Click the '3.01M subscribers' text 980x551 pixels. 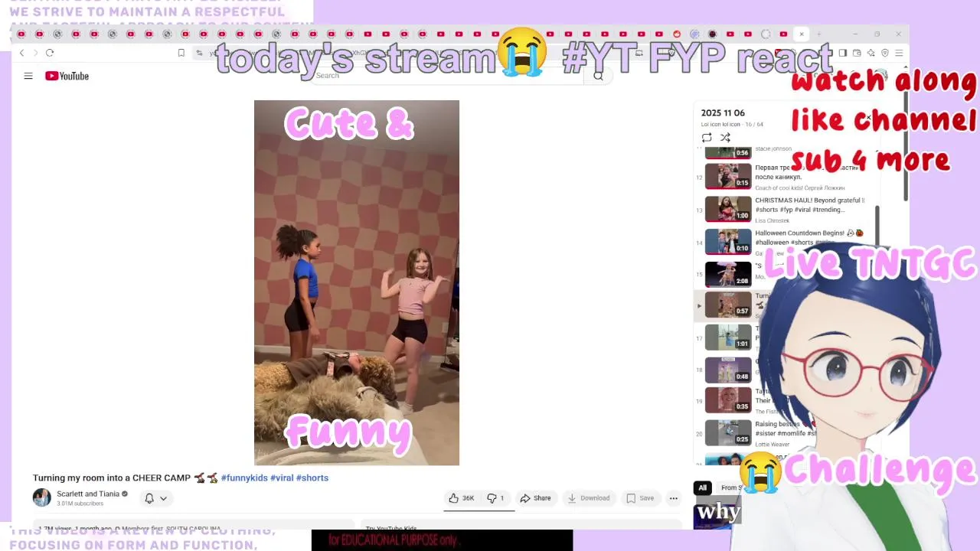pos(80,504)
